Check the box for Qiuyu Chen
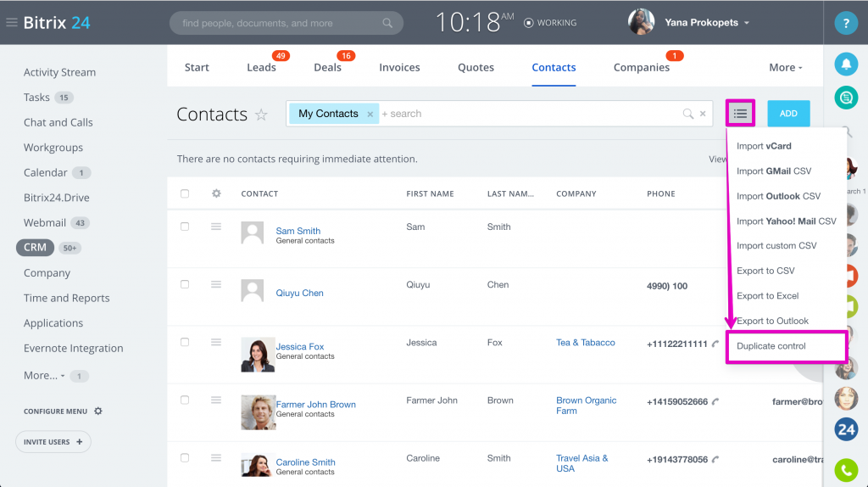The image size is (868, 487). pos(185,284)
